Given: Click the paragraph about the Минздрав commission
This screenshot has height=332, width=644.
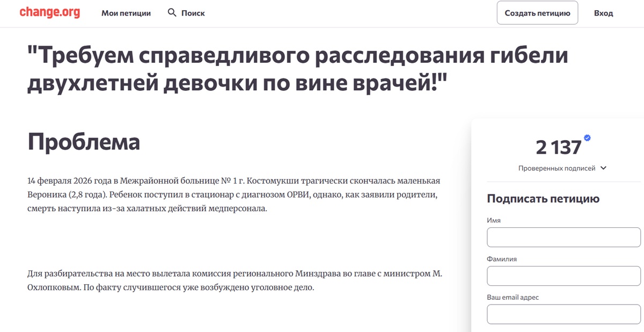Looking at the screenshot, I should (235, 280).
